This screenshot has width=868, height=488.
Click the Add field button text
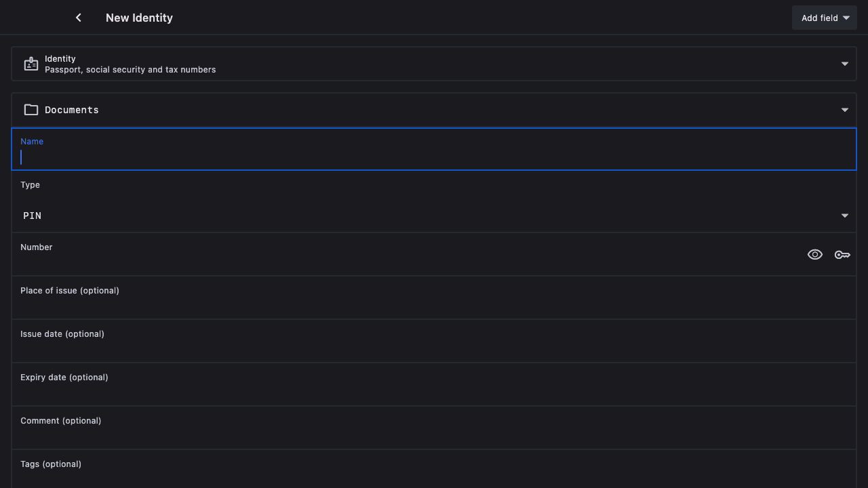click(x=819, y=18)
